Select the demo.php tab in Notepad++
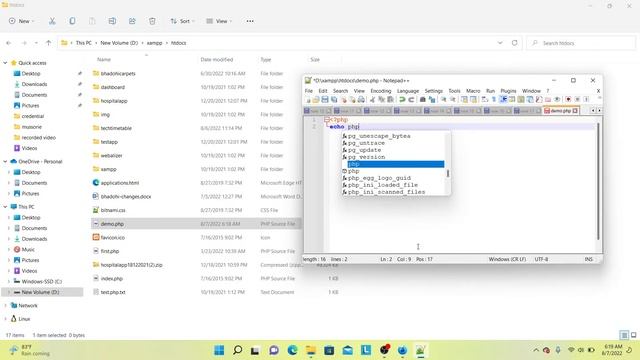Viewport: 640px width, 360px height. tap(561, 111)
